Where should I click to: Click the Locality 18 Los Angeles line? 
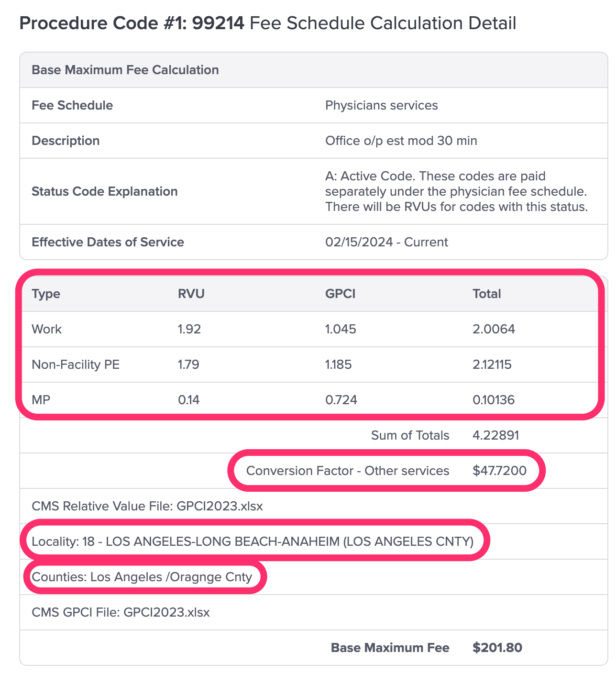pyautogui.click(x=253, y=541)
